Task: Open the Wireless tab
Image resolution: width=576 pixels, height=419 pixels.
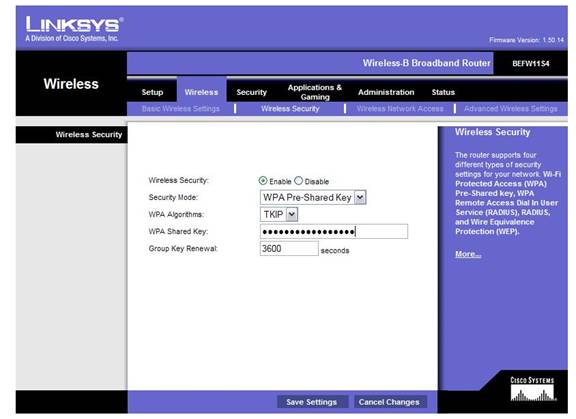Action: click(201, 92)
